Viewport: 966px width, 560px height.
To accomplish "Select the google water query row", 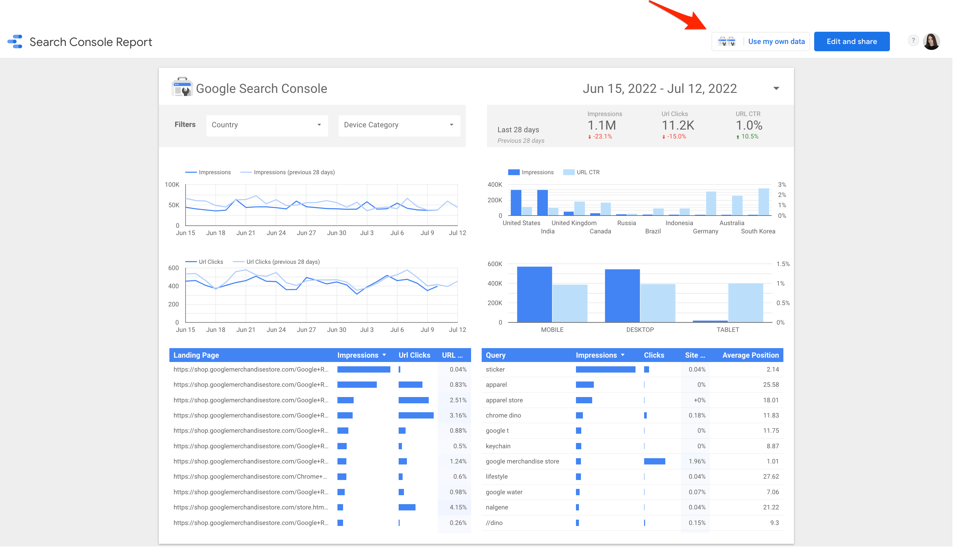I will pos(632,492).
